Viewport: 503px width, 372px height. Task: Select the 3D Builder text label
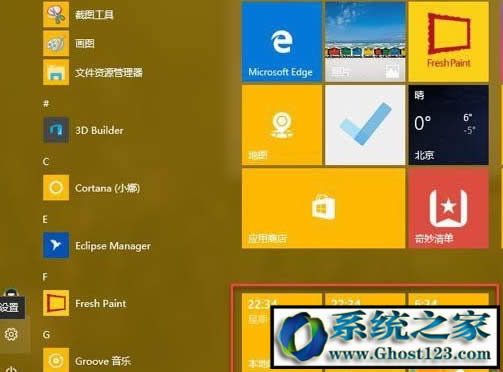[99, 130]
